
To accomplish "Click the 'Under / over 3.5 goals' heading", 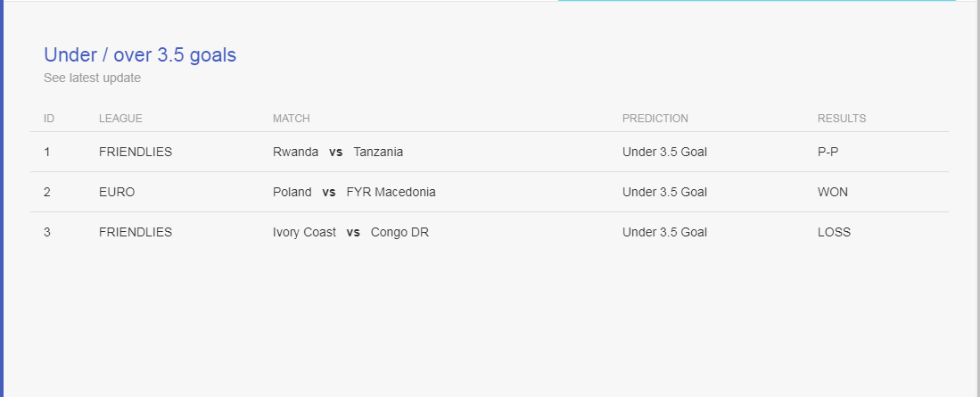I will [140, 55].
